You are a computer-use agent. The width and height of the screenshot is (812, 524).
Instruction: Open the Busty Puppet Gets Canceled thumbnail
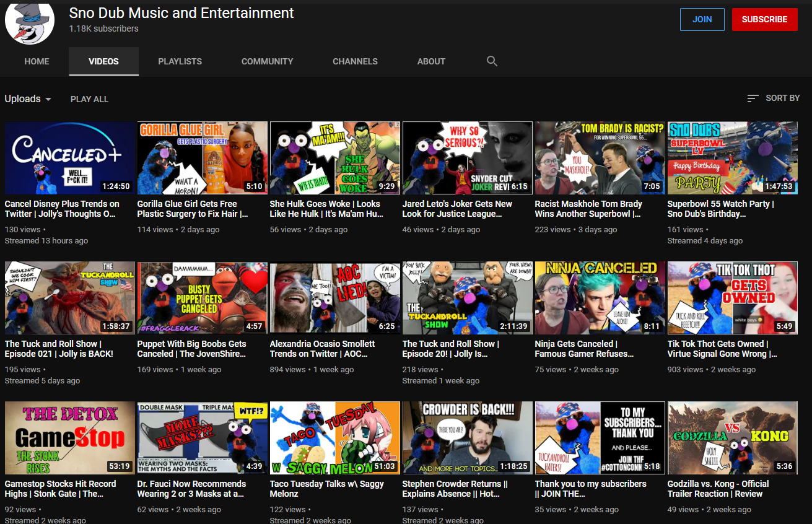point(203,298)
